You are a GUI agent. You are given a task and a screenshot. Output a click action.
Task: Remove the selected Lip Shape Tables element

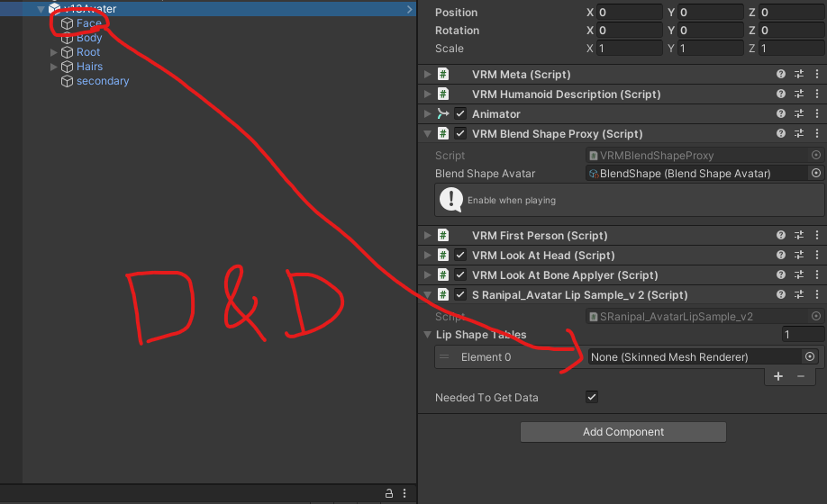coord(801,376)
